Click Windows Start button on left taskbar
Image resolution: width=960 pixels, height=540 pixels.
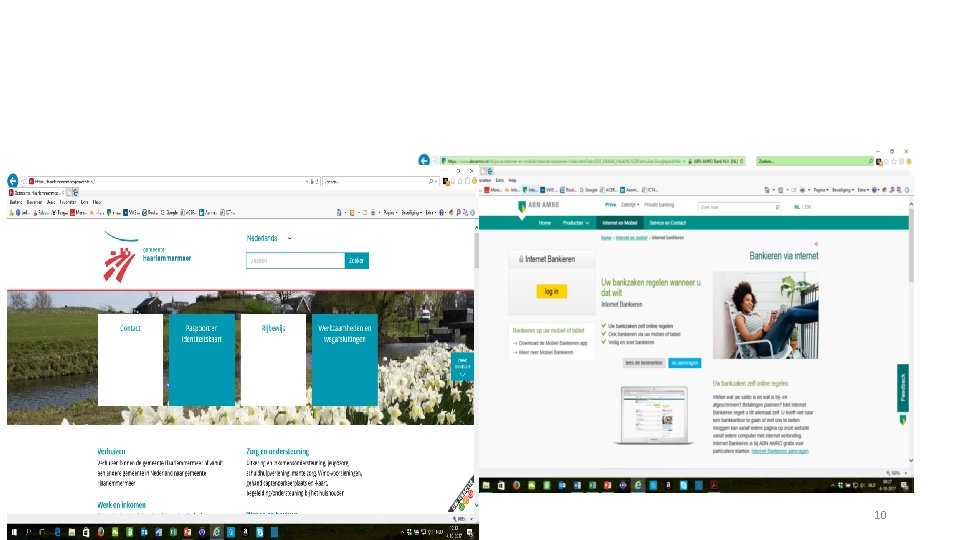coord(14,532)
